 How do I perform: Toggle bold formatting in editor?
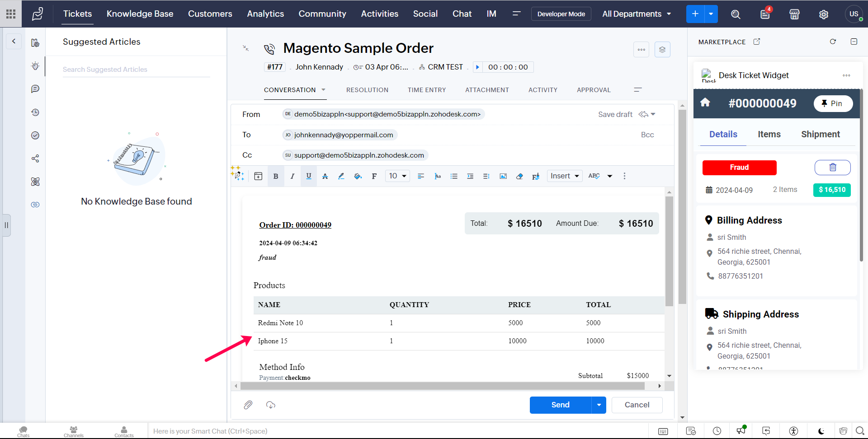(x=276, y=176)
